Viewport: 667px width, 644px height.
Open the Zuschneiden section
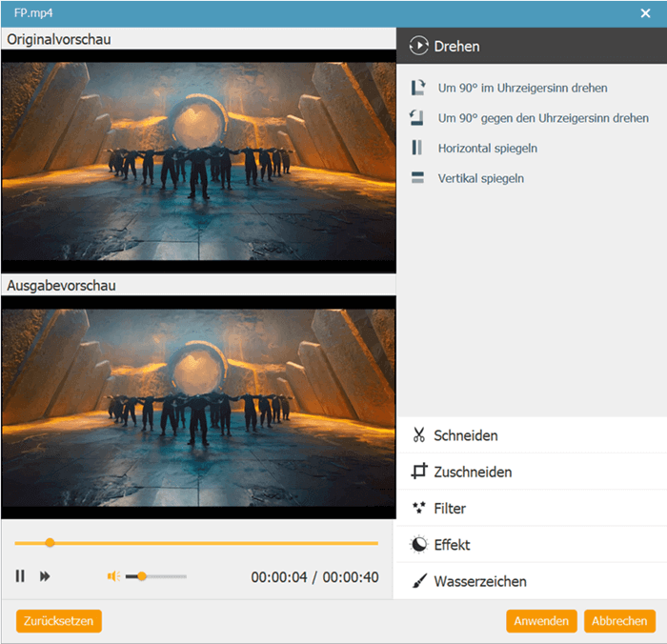(x=532, y=472)
